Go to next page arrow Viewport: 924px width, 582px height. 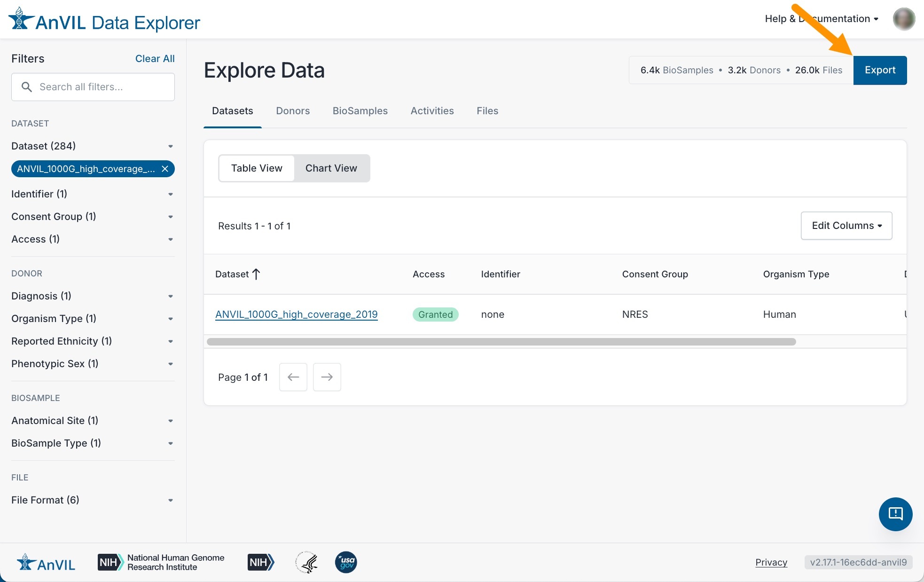[327, 377]
